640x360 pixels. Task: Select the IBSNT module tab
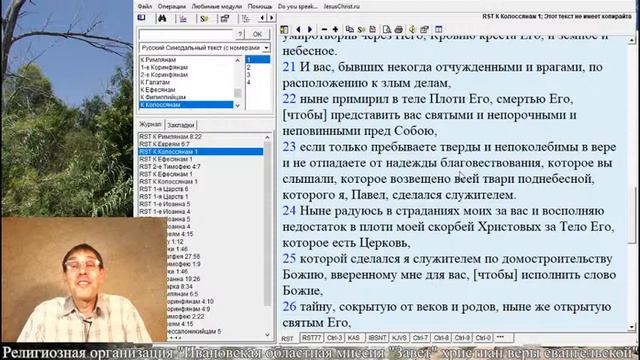coord(377,338)
